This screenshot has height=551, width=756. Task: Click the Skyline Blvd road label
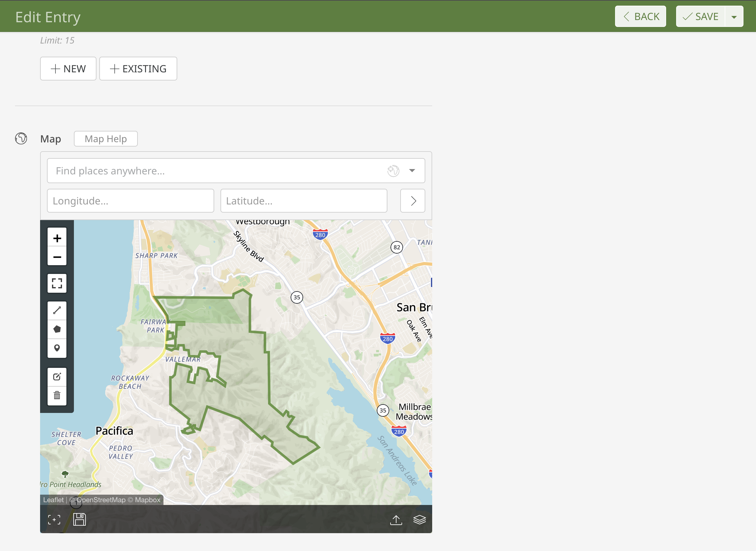point(249,246)
